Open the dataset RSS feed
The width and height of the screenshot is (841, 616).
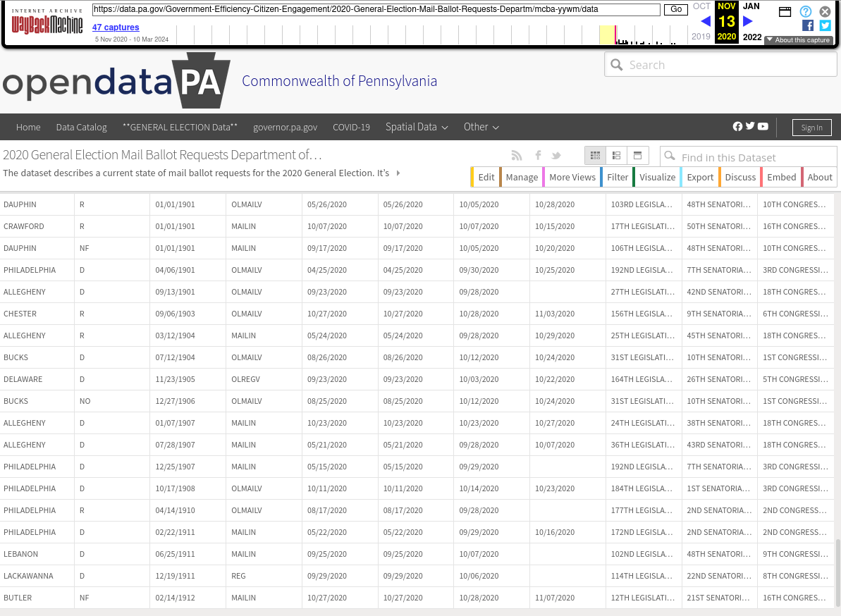[x=516, y=155]
